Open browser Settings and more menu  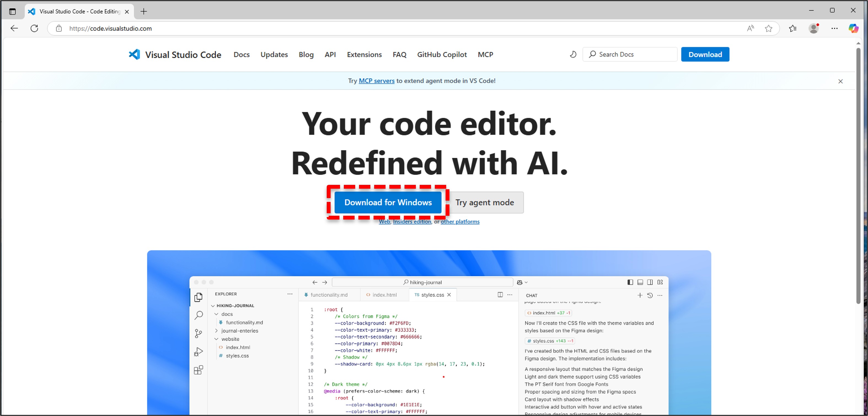click(834, 28)
